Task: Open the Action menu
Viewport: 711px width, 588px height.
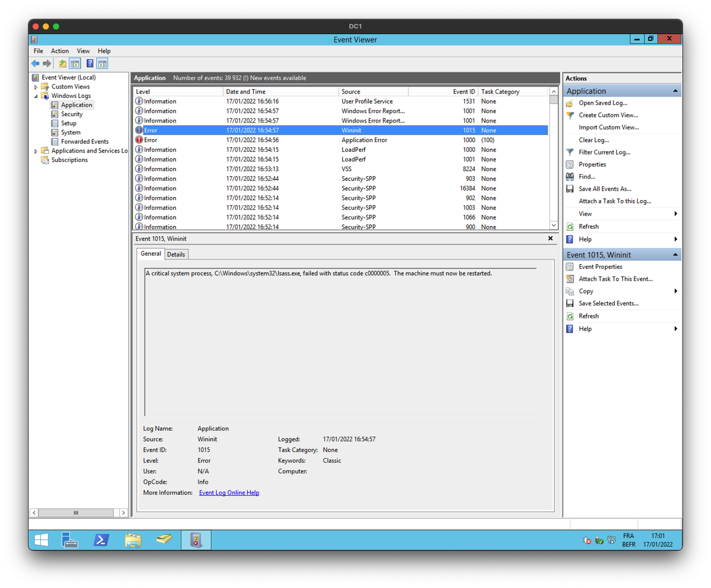Action: (60, 51)
